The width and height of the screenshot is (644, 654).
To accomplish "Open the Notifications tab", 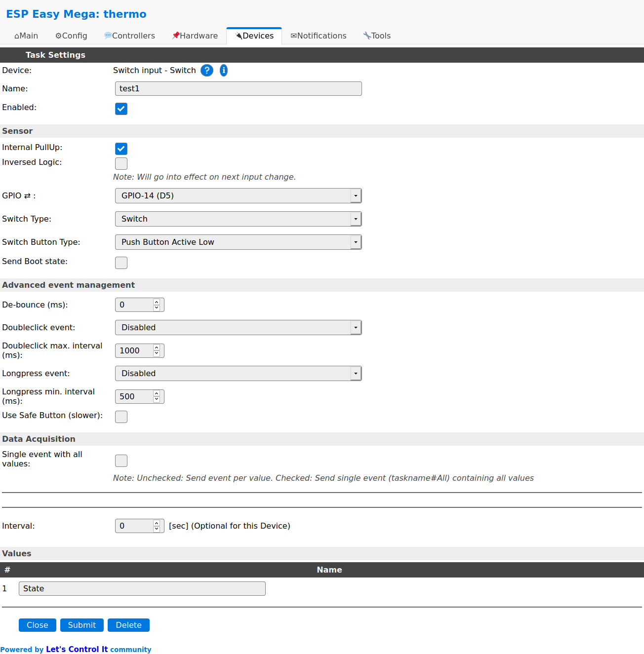I will [319, 36].
